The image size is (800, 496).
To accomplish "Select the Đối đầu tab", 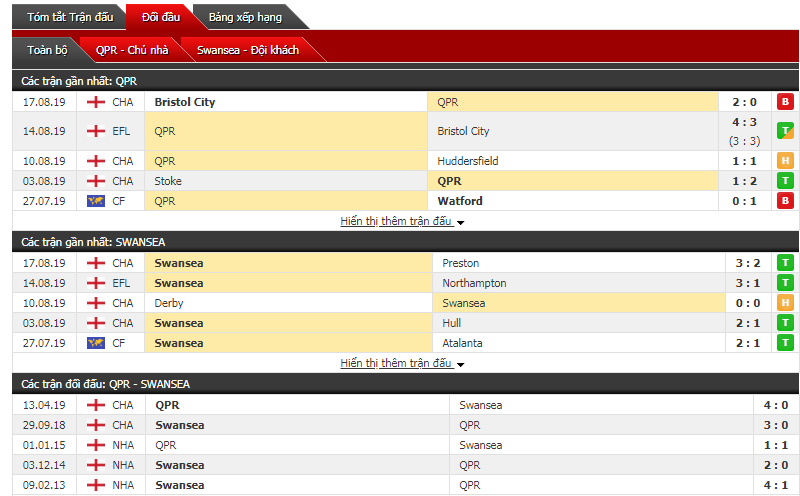I will (x=161, y=17).
